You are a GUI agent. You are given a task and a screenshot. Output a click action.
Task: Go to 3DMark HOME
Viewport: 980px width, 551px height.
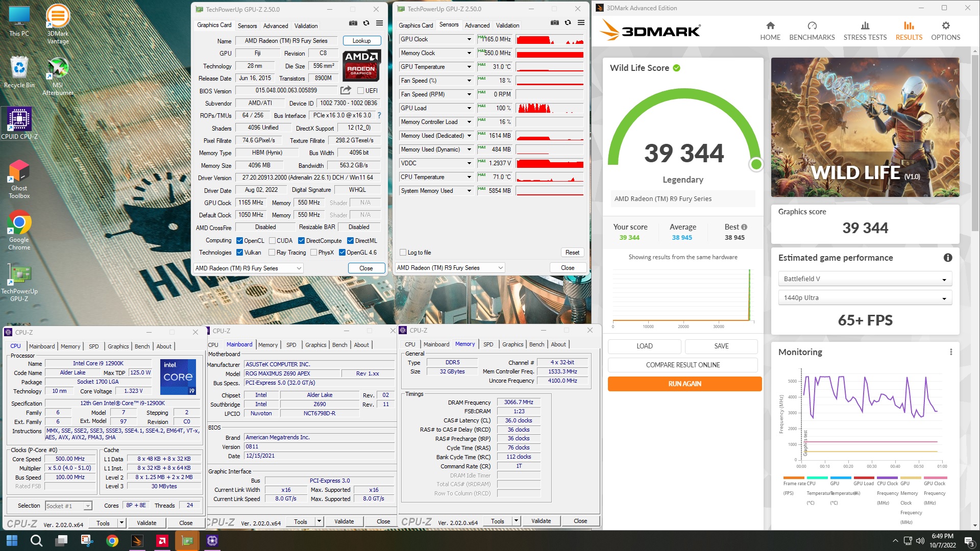(770, 31)
